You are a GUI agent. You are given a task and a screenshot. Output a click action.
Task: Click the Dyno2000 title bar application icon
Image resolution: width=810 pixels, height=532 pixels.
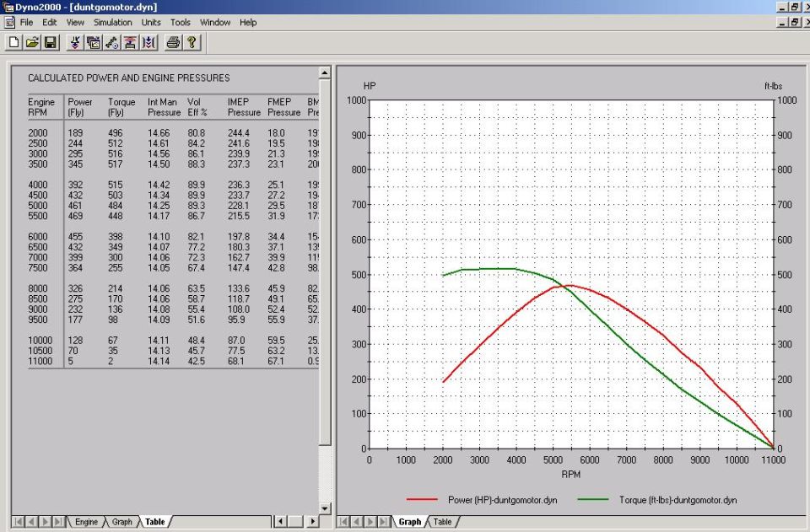pyautogui.click(x=8, y=8)
